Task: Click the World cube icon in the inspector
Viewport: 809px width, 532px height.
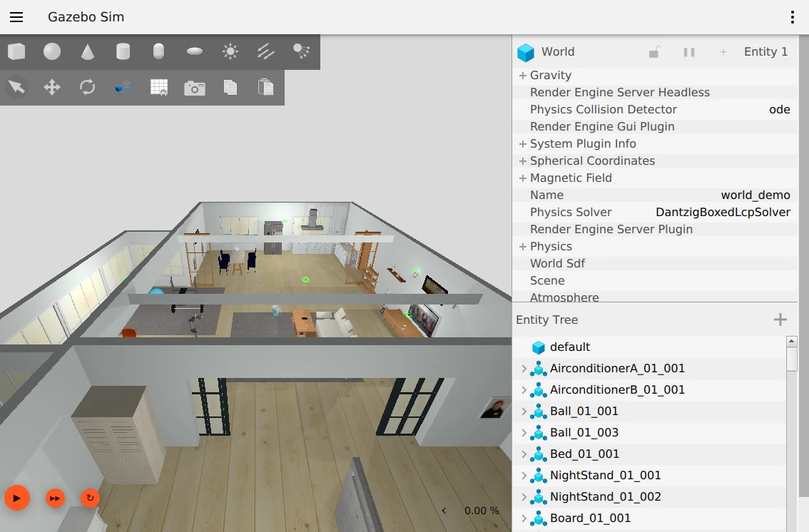Action: [526, 52]
